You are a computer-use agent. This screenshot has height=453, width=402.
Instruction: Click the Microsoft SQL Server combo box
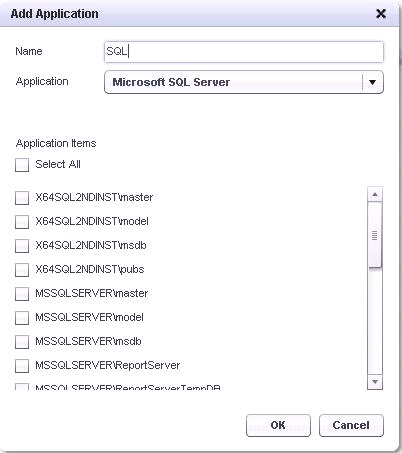tap(244, 82)
